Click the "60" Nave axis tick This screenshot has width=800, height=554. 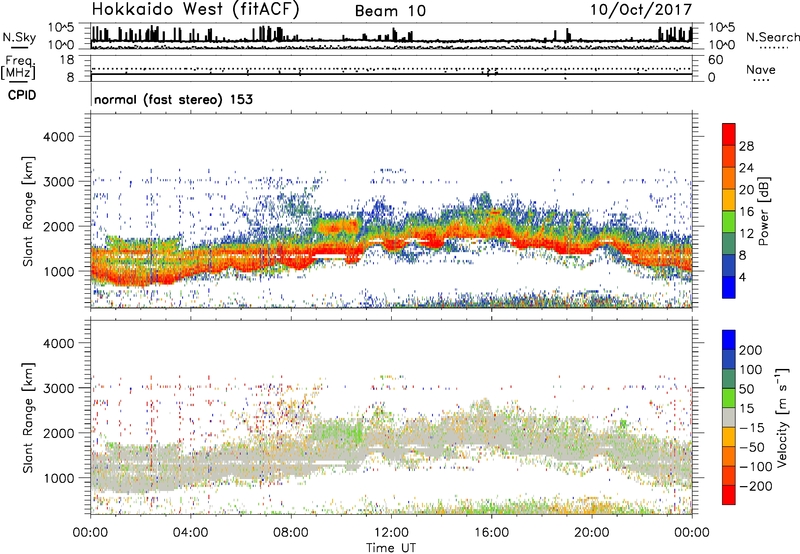click(x=716, y=60)
